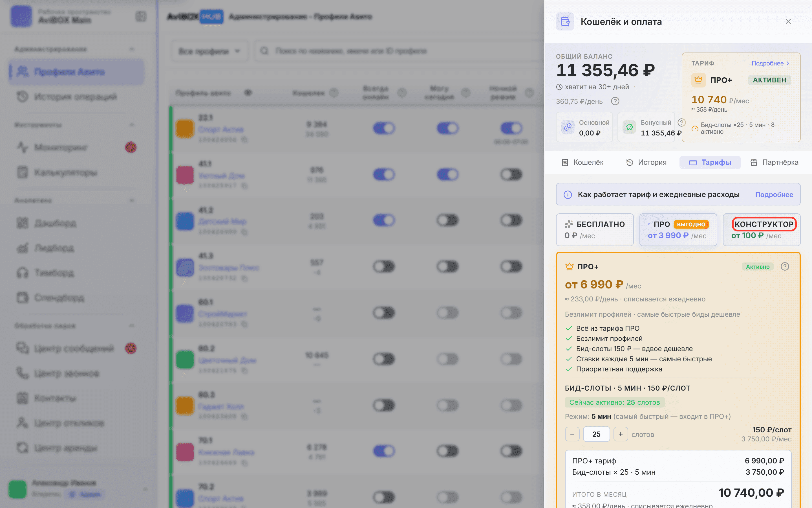Collapse the sidebar with the panel icon
The height and width of the screenshot is (508, 812).
(141, 16)
